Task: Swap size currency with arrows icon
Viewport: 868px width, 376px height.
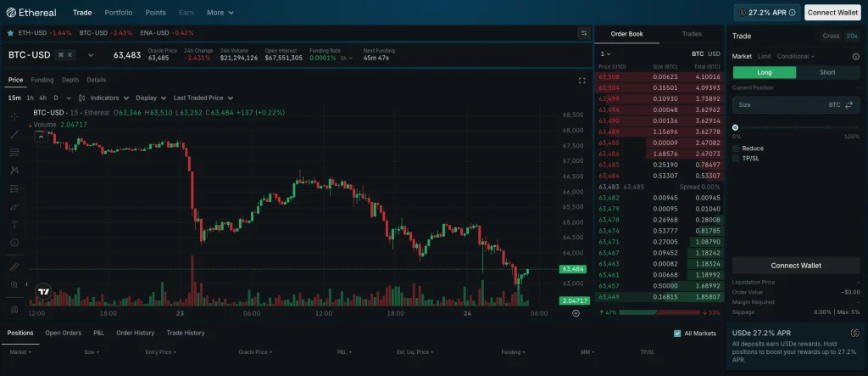Action: coord(849,104)
